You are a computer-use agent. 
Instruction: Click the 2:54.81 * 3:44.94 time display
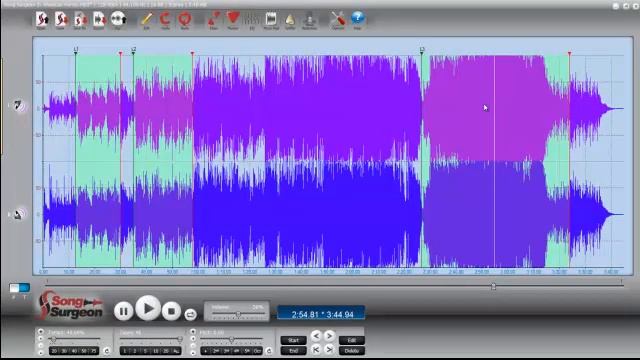pos(322,314)
